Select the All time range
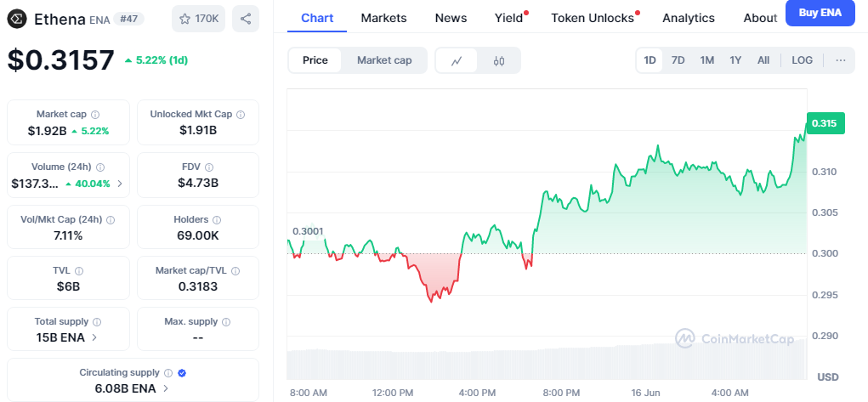 tap(763, 60)
